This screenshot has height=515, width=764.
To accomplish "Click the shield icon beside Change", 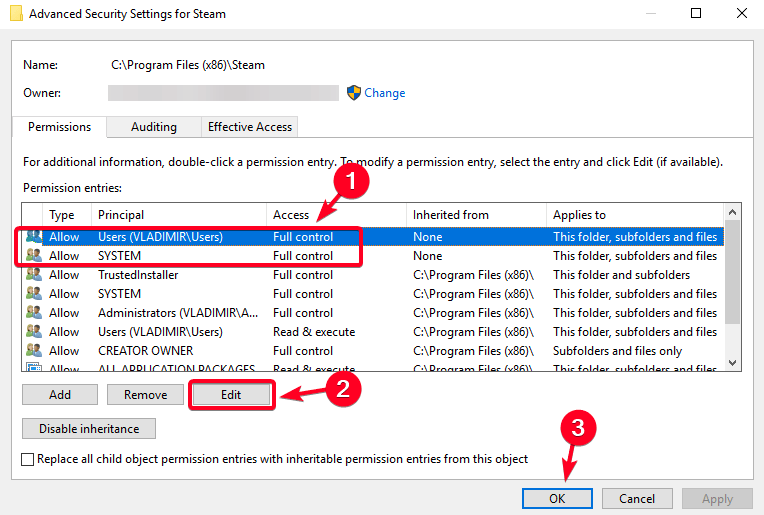I will click(x=353, y=93).
